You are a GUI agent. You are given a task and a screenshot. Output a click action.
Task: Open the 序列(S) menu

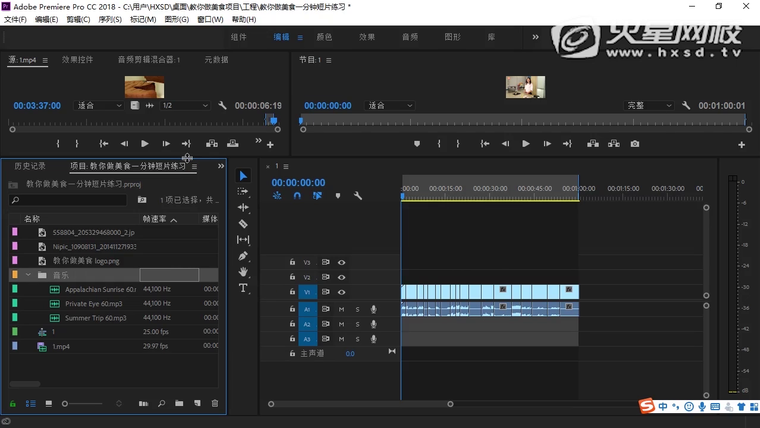(108, 19)
